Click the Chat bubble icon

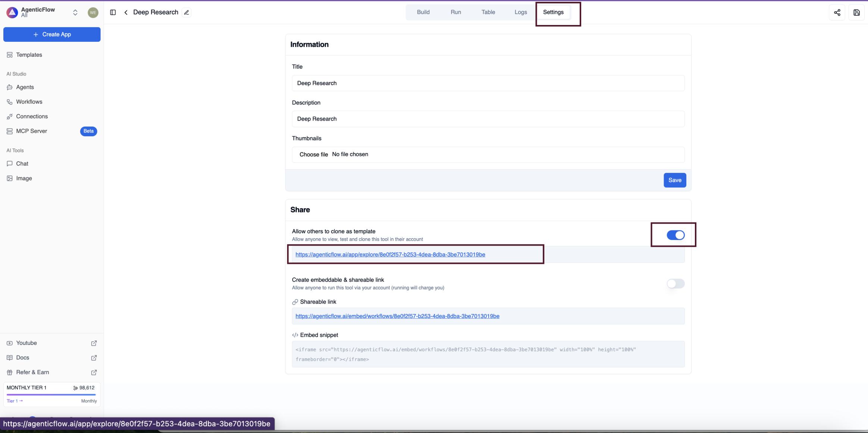tap(10, 163)
